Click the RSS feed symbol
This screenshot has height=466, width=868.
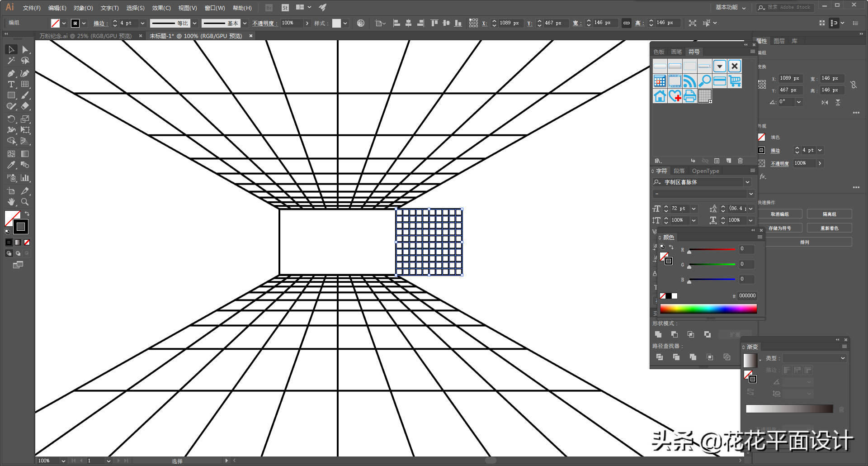point(690,81)
